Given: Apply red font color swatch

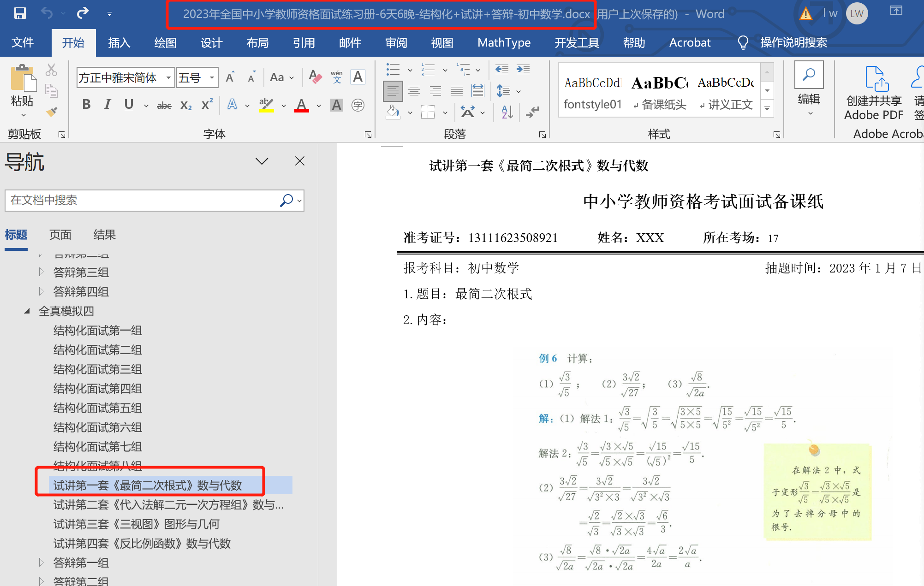Looking at the screenshot, I should coord(302,106).
